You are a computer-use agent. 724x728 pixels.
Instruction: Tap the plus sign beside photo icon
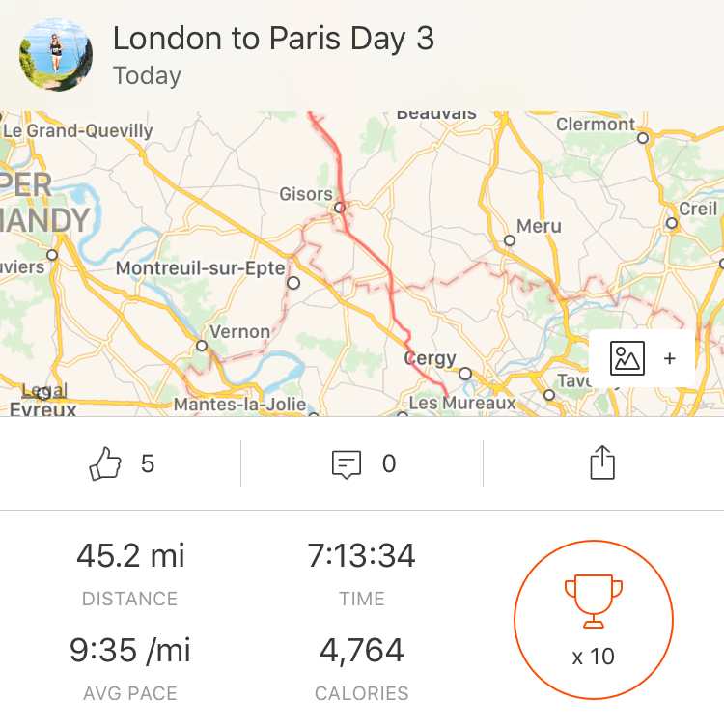tap(669, 358)
